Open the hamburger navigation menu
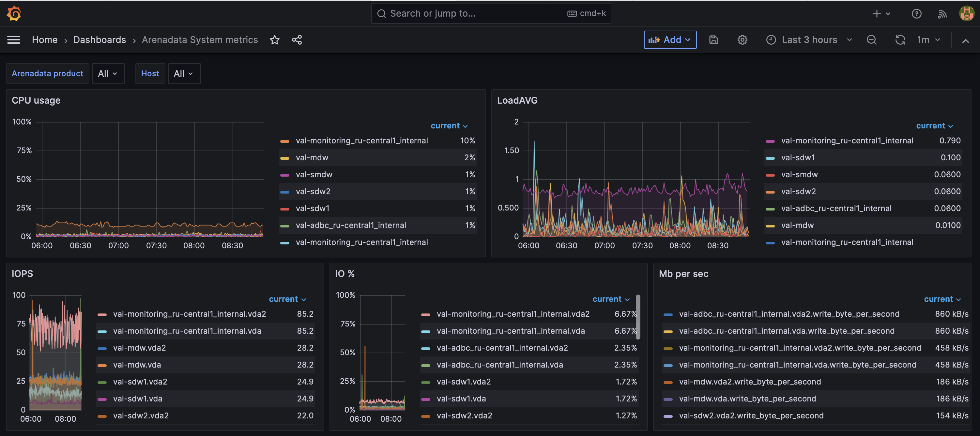The width and height of the screenshot is (980, 436). pos(14,40)
